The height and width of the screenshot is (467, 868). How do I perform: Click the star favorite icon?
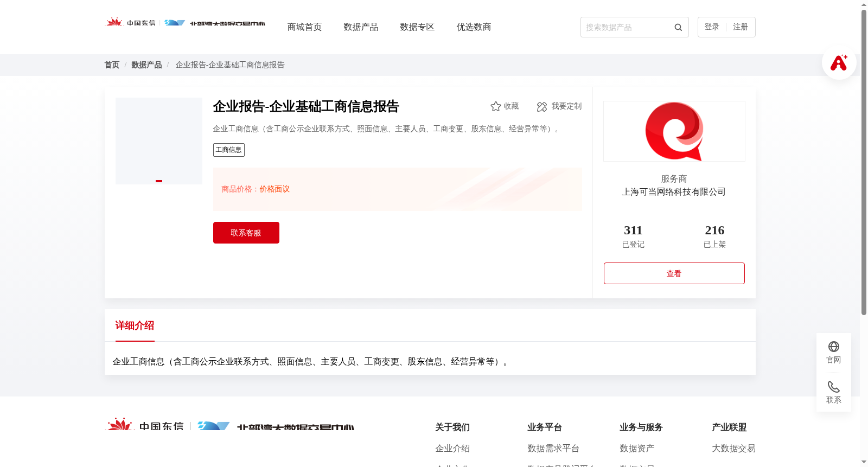click(495, 106)
